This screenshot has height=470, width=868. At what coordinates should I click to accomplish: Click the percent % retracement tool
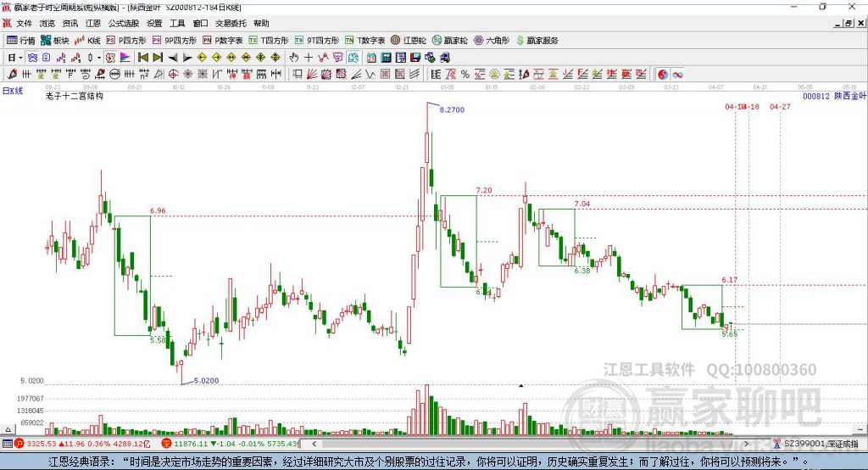tap(465, 75)
